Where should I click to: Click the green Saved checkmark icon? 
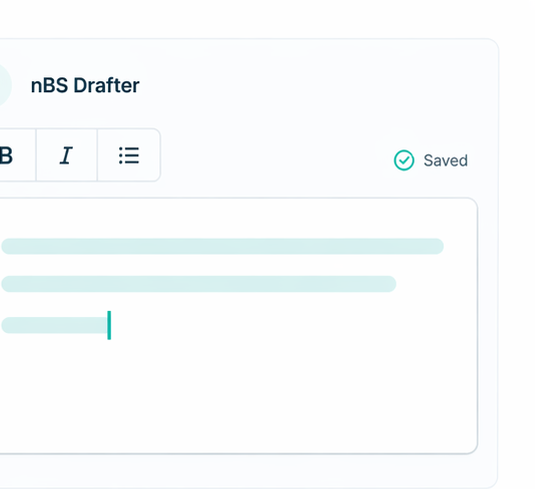tap(404, 160)
